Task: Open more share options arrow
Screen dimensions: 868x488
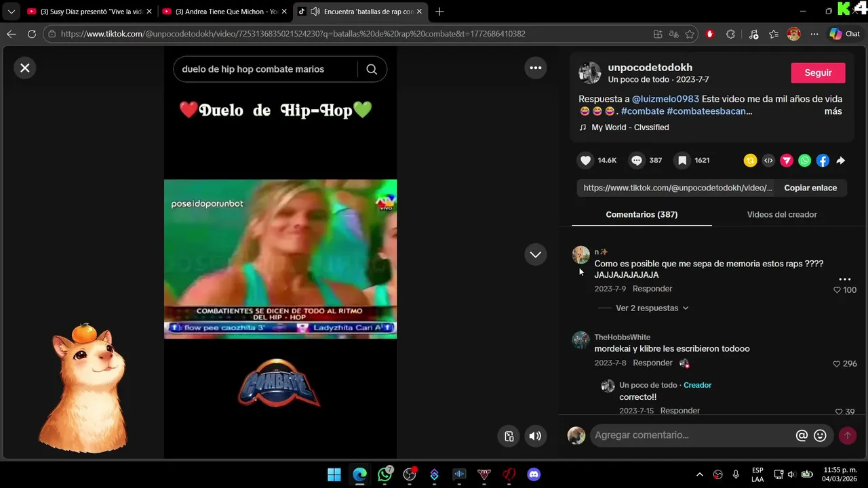Action: pyautogui.click(x=841, y=161)
